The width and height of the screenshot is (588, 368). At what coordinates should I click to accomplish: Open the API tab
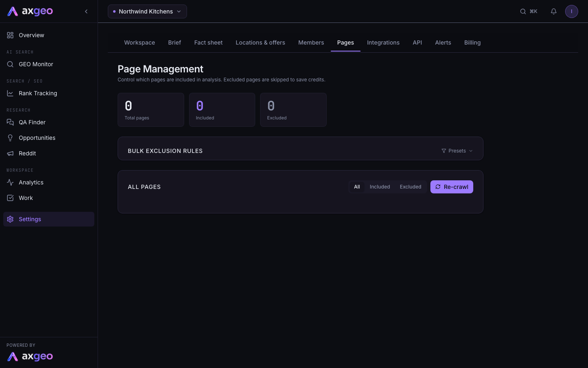[417, 43]
